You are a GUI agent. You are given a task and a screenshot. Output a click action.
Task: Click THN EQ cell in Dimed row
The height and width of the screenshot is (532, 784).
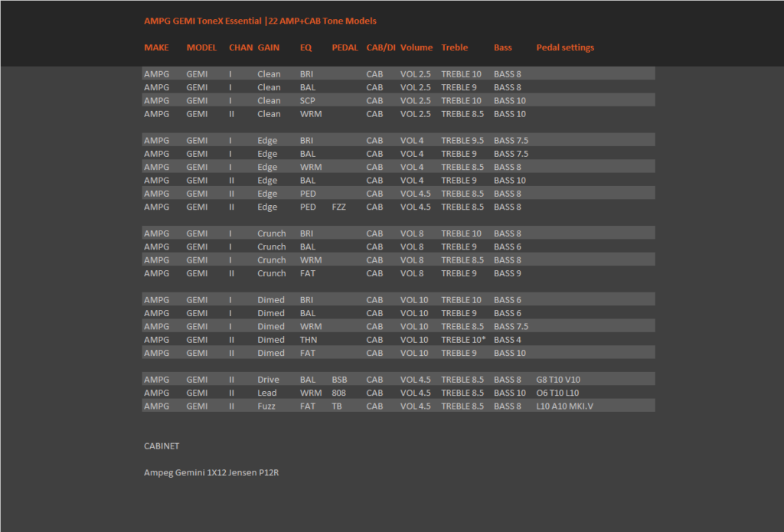(x=309, y=340)
